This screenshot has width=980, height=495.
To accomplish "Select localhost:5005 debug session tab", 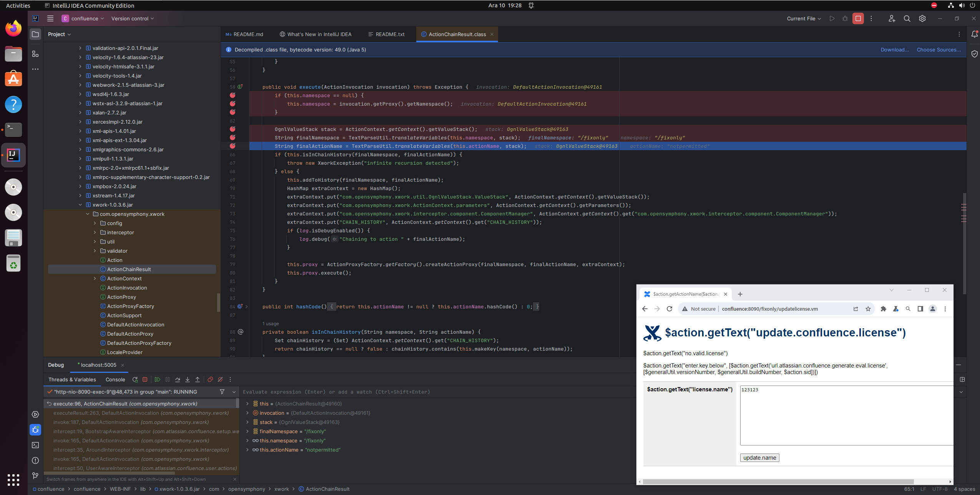I will [x=98, y=365].
